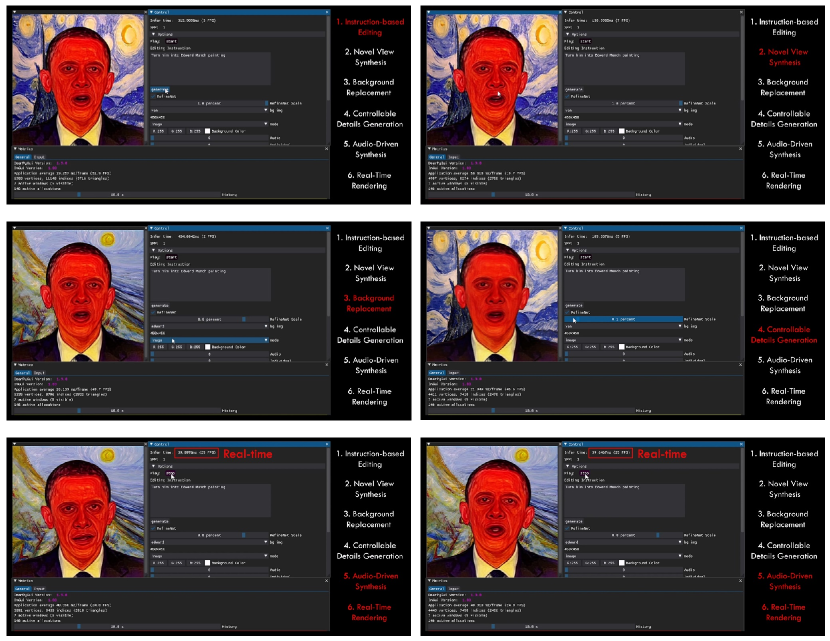The image size is (830, 641).
Task: Click Refinenet scale slider where Background Replacement is red
Action: tap(209, 319)
